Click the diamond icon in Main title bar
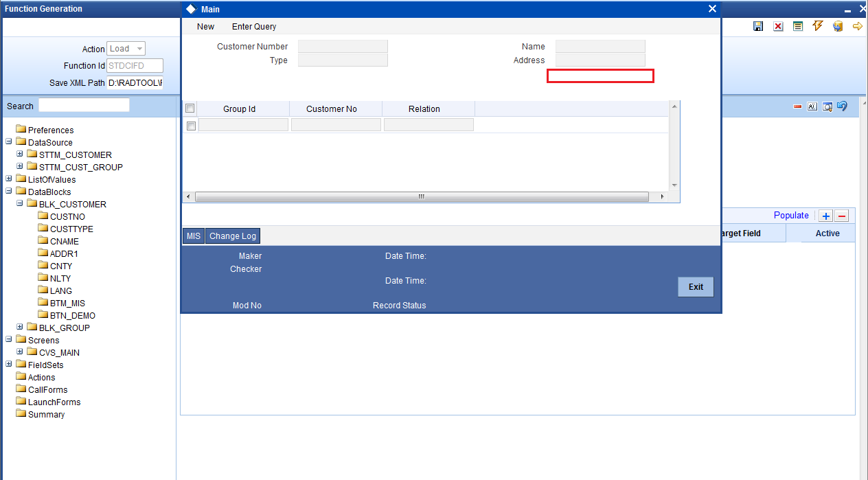 (192, 9)
